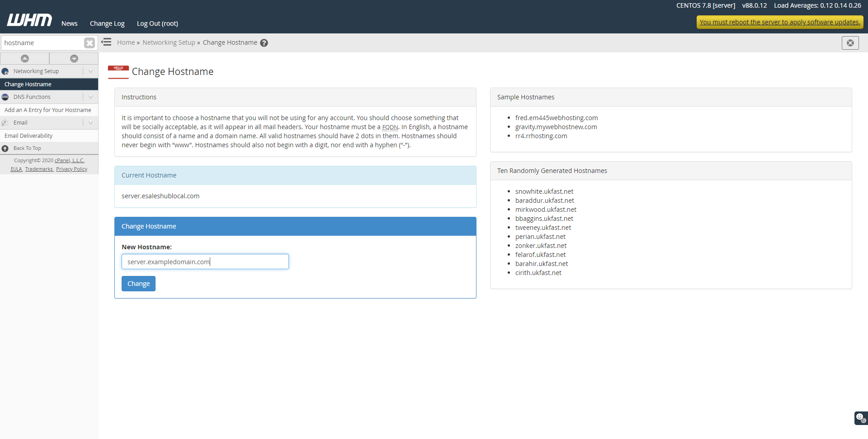Click generated hostname baraddur.ukfast.net
Image resolution: width=868 pixels, height=439 pixels.
coord(545,201)
